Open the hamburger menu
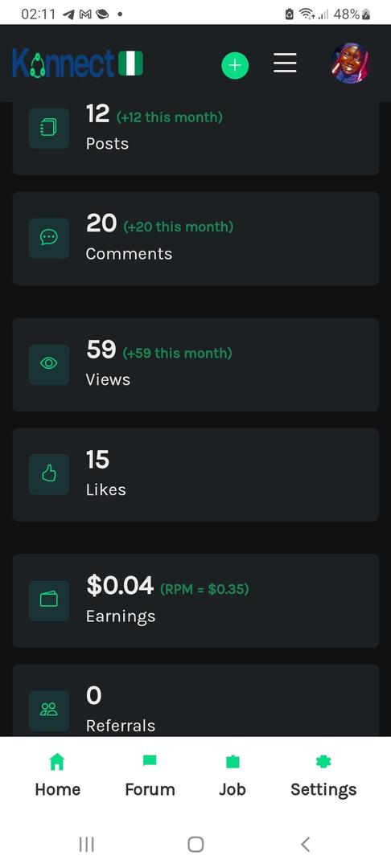This screenshot has width=391, height=868. [285, 63]
